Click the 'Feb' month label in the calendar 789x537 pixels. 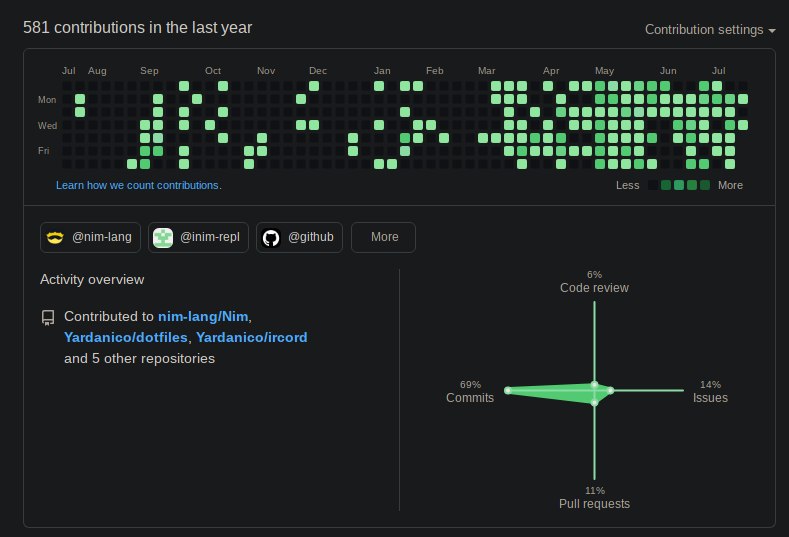click(x=435, y=71)
